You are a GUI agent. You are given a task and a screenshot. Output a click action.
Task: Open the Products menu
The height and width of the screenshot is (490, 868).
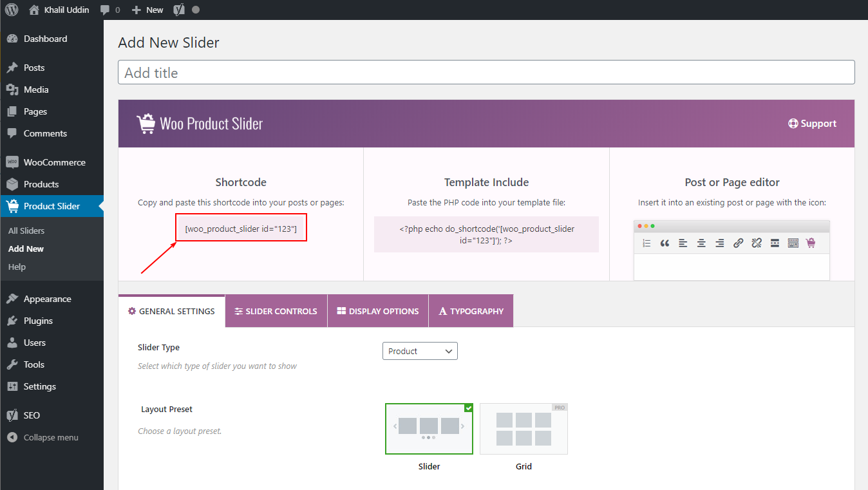(52, 184)
